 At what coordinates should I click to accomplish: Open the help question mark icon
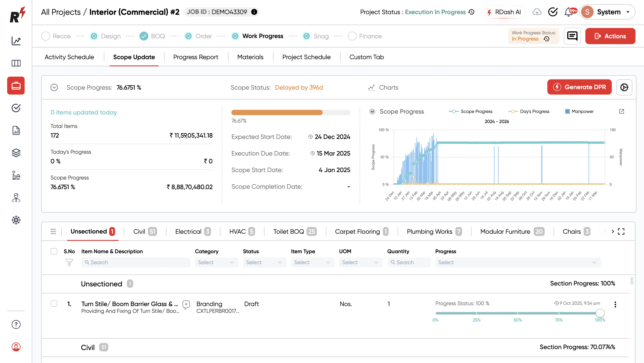pyautogui.click(x=16, y=324)
